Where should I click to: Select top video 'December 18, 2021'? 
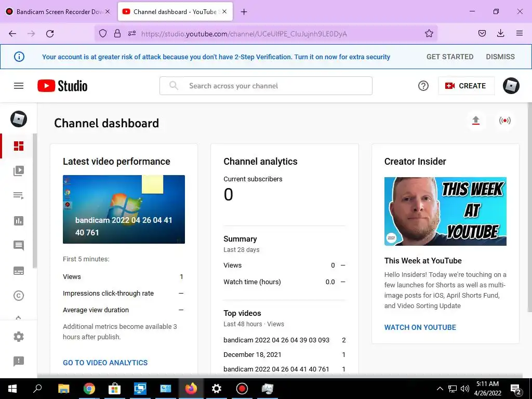coord(252,354)
